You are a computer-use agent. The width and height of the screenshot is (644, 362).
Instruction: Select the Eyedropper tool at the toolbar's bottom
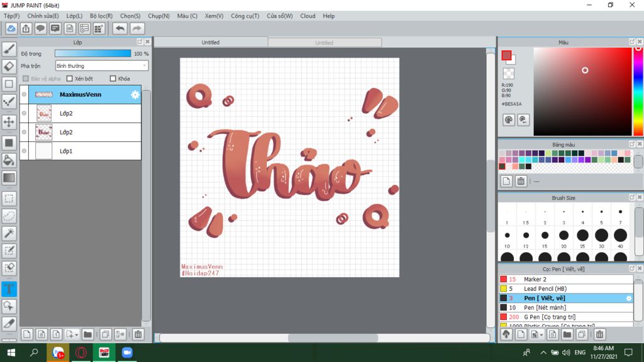9,324
